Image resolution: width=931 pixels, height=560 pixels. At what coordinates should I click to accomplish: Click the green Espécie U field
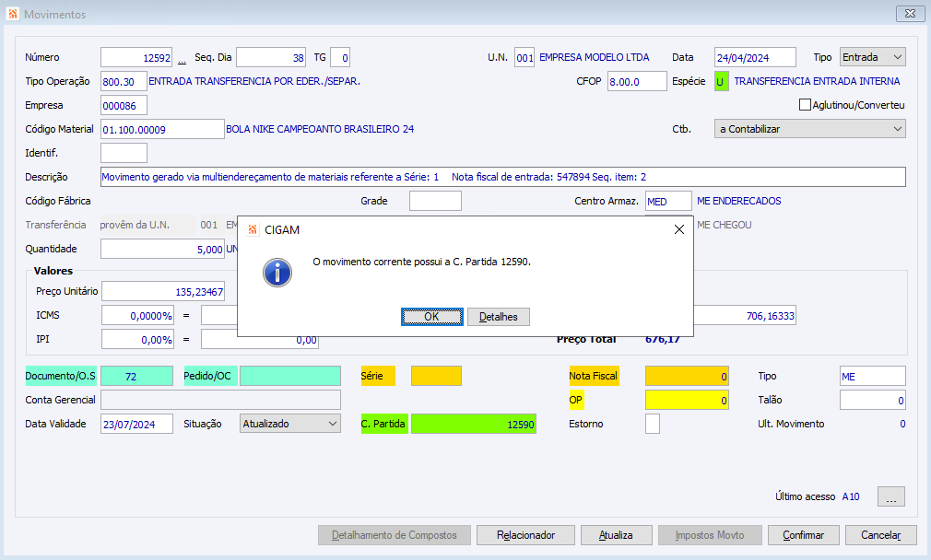722,81
